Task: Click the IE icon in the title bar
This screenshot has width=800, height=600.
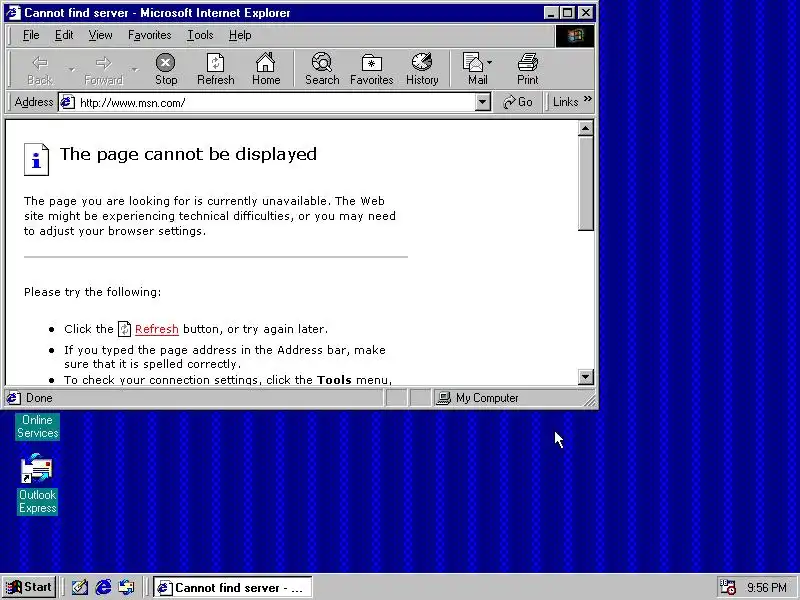Action: [x=13, y=13]
